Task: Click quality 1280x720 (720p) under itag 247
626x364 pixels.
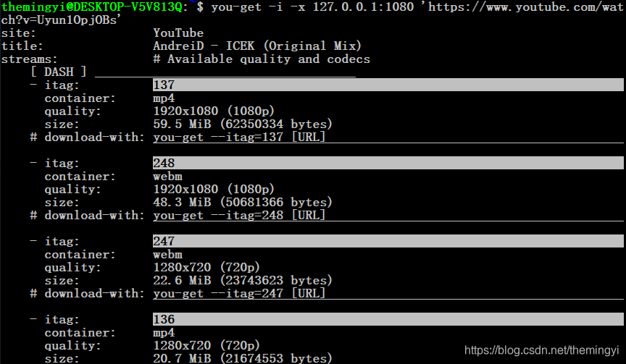Action: point(206,267)
